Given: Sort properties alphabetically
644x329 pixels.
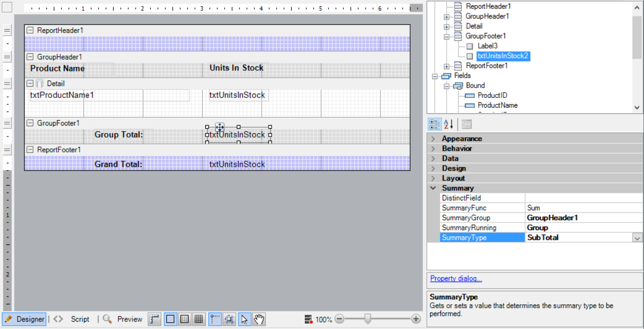Looking at the screenshot, I should [x=449, y=124].
